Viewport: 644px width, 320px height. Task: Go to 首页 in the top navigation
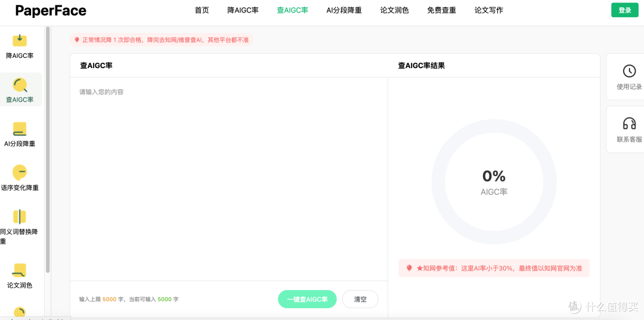[202, 10]
